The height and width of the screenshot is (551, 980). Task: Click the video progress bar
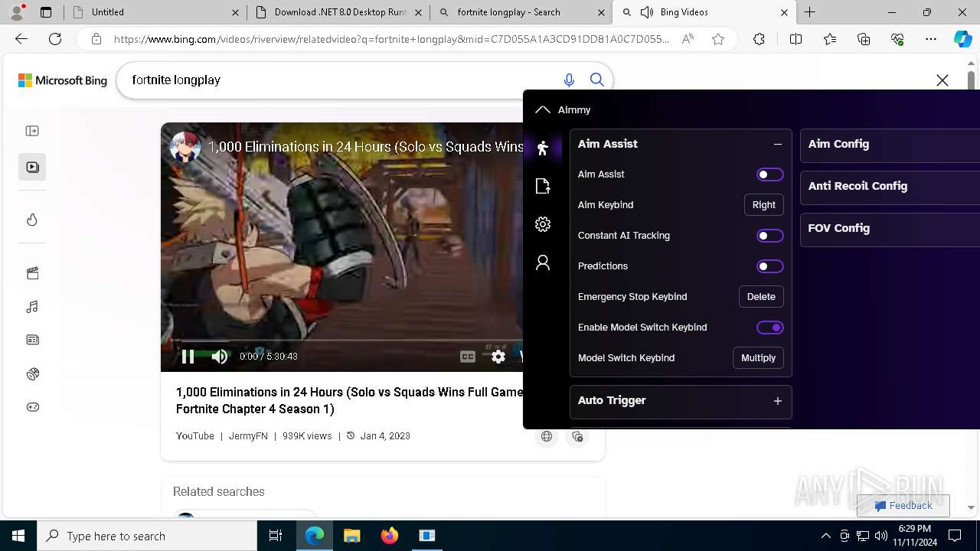point(346,340)
